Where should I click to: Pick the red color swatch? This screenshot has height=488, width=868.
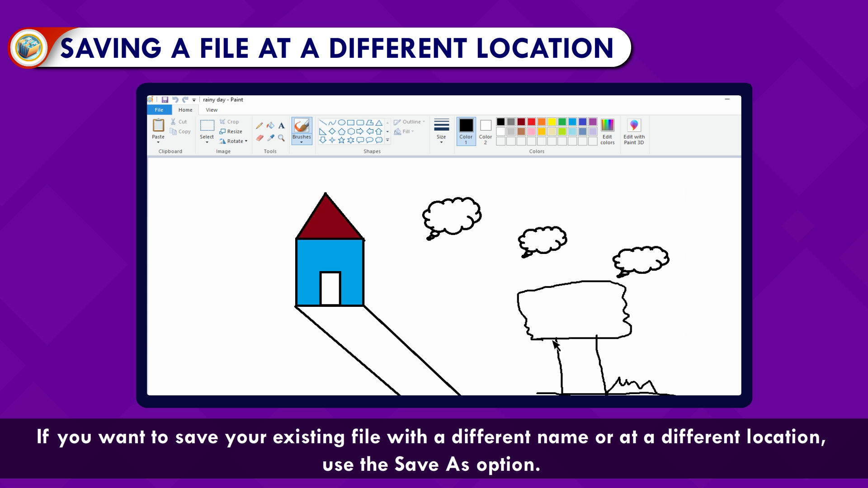[x=531, y=122]
